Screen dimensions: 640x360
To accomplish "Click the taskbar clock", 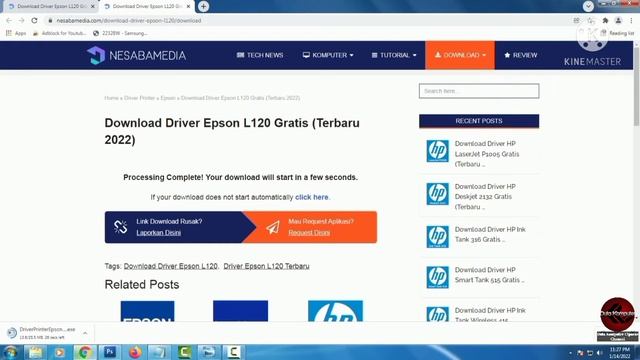I will point(620,353).
